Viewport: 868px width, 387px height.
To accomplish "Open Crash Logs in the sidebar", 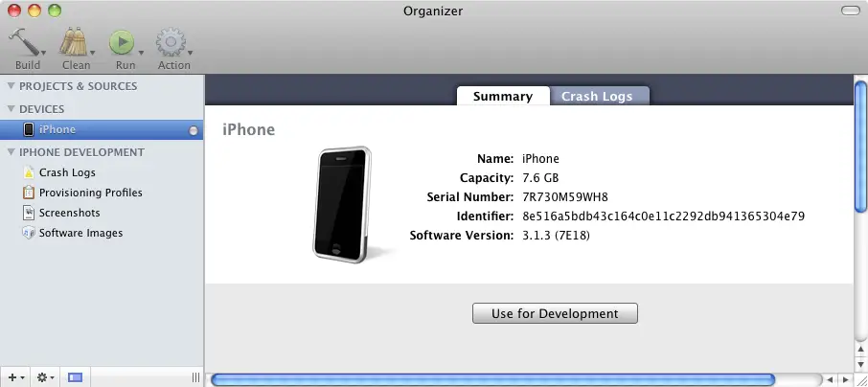I will [67, 172].
